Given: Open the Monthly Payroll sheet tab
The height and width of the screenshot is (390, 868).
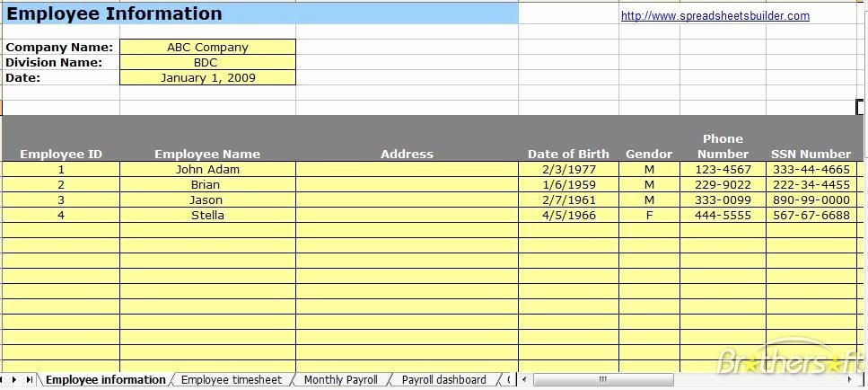Looking at the screenshot, I should pyautogui.click(x=340, y=380).
